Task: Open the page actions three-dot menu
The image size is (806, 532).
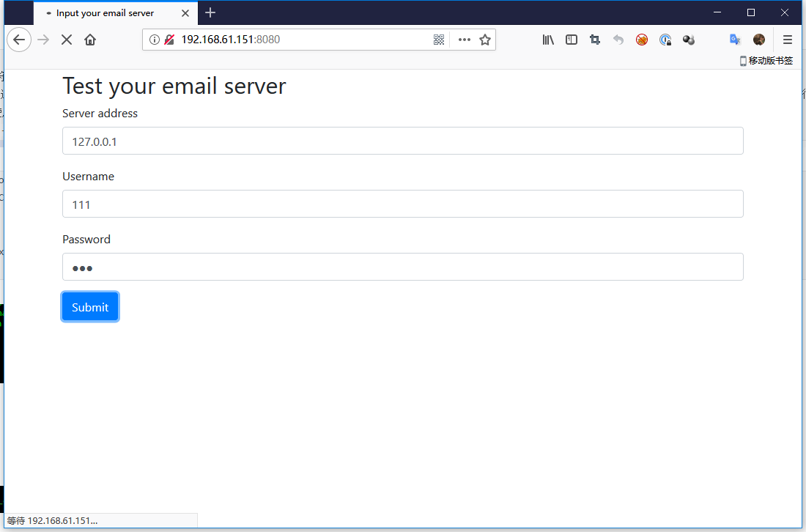Action: tap(465, 40)
